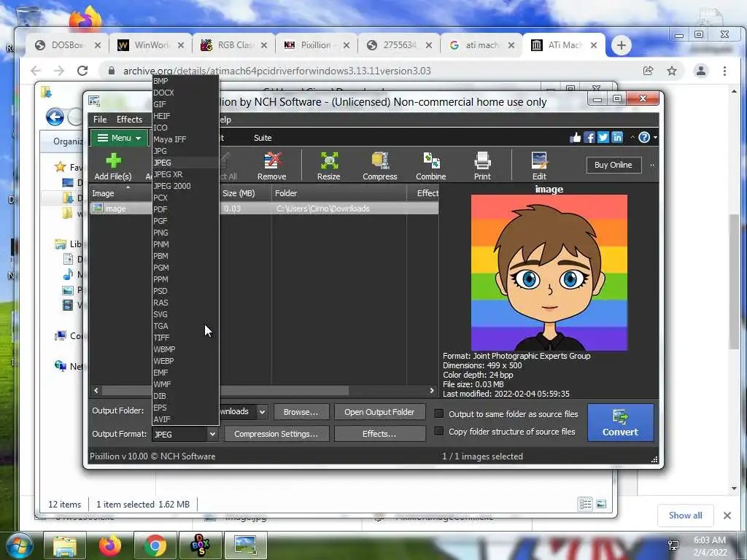This screenshot has height=560, width=747.
Task: Switch Explorer to the preview pane icon
Action: 601,504
